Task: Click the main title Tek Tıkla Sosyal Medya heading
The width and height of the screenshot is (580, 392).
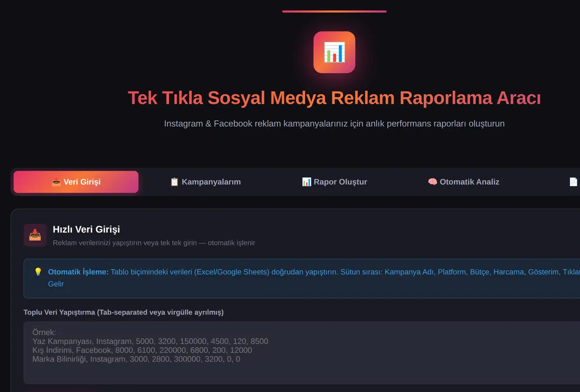Action: [334, 98]
